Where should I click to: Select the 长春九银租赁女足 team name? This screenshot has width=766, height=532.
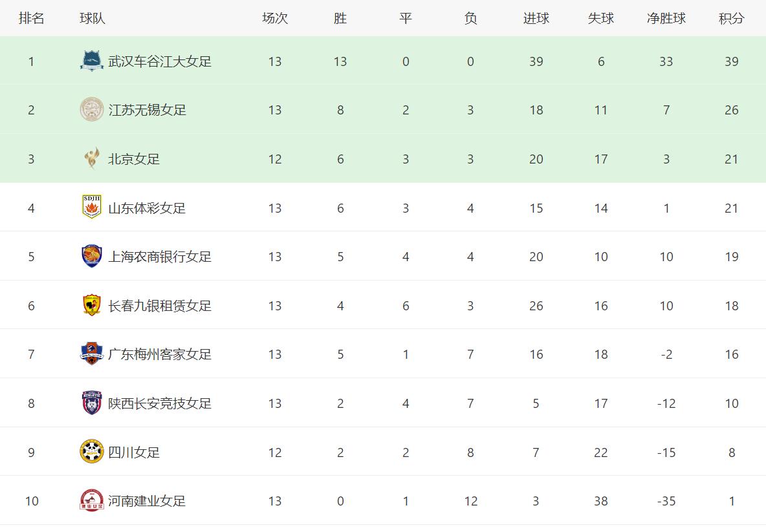click(x=160, y=306)
